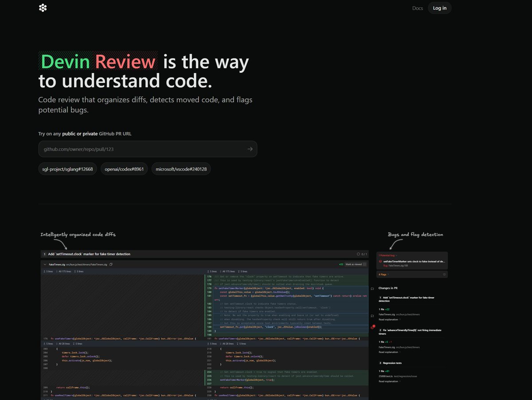532x400 pixels.
Task: Click the flag icon beside Changes in PR
Action: [x=372, y=289]
